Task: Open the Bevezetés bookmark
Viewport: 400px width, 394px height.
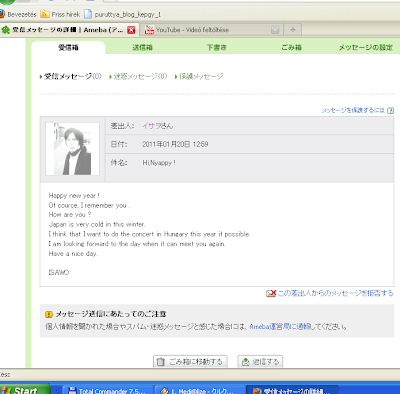Action: 18,14
